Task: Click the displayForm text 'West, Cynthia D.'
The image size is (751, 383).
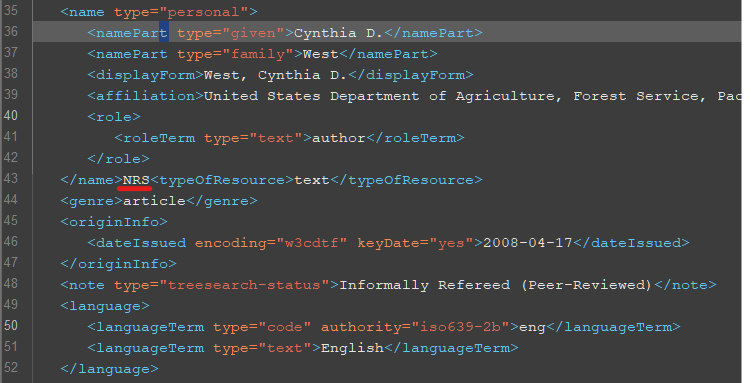Action: coord(276,75)
